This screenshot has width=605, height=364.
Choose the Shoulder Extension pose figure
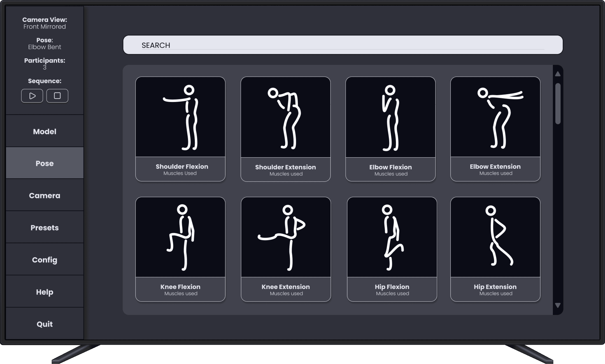point(285,117)
